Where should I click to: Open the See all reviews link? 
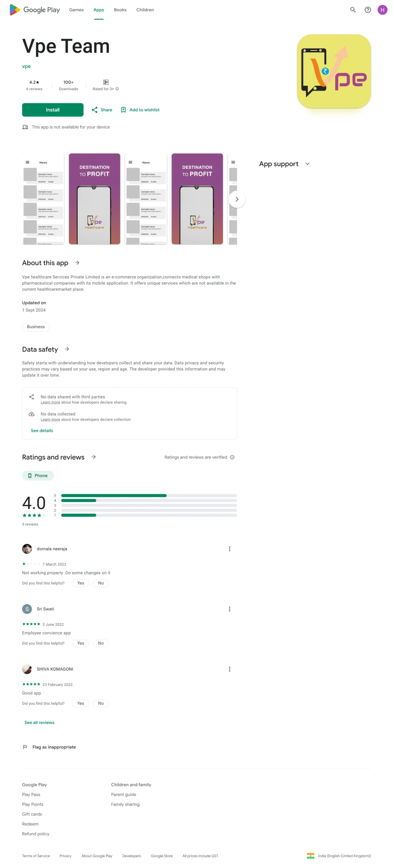pos(39,722)
